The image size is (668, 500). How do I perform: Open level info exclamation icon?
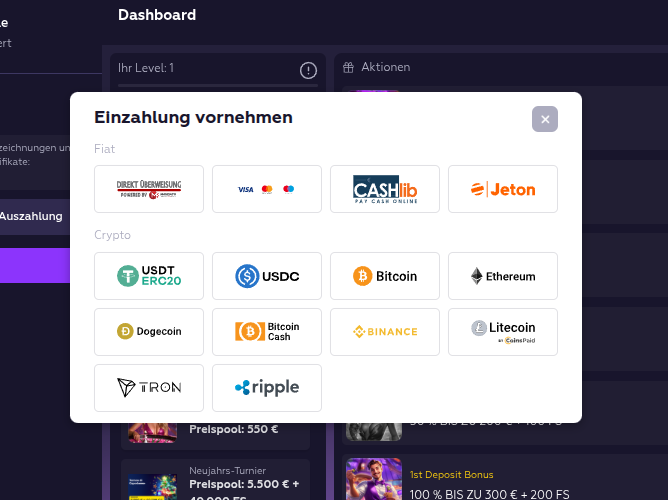308,70
